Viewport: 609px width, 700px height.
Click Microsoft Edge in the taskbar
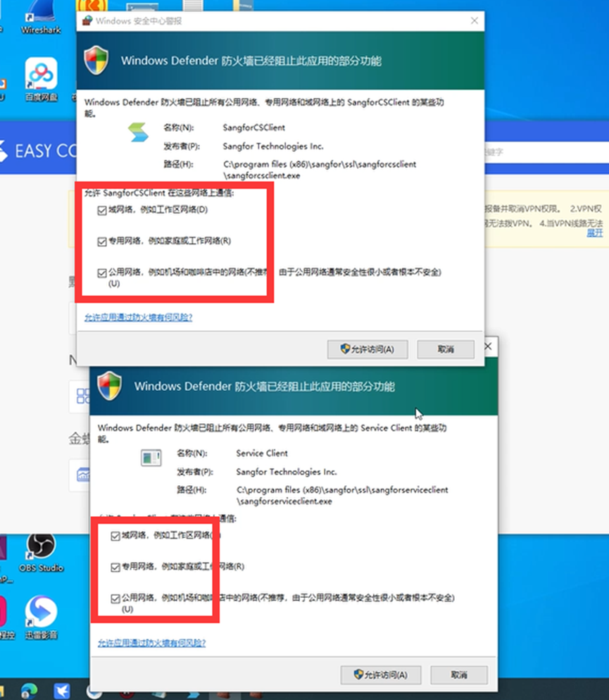tap(29, 690)
